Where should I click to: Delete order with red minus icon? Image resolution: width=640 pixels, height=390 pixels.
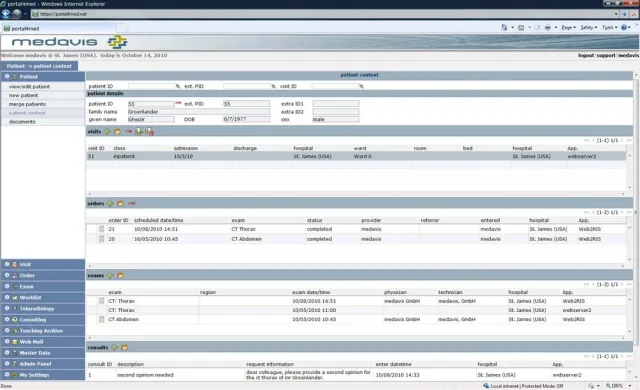coord(131,204)
